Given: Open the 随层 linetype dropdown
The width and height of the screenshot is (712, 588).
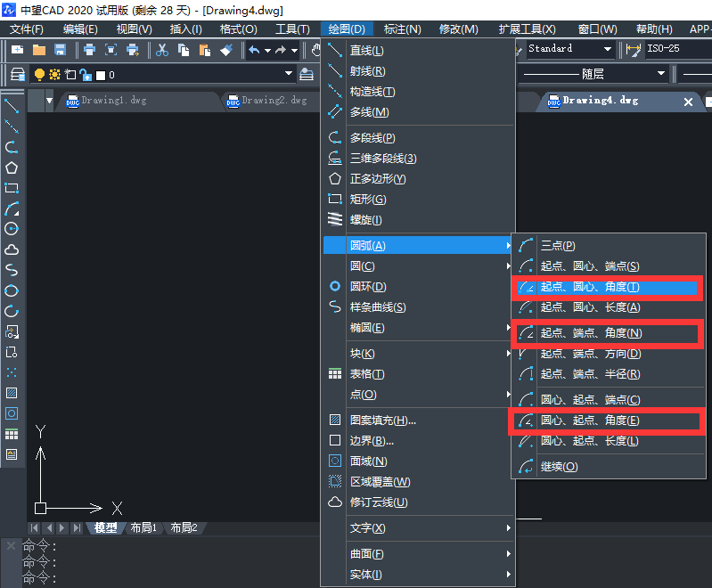Looking at the screenshot, I should pos(660,74).
